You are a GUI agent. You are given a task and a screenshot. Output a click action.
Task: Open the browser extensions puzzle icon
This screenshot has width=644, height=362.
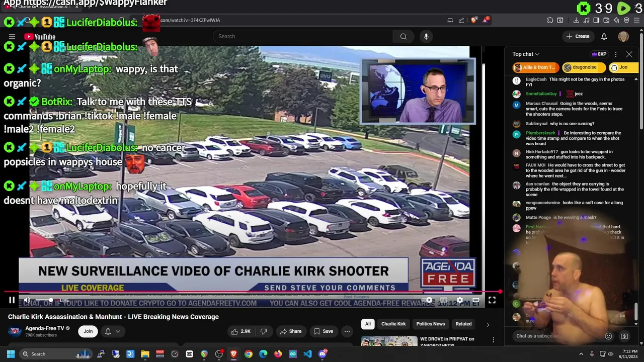coord(550,20)
